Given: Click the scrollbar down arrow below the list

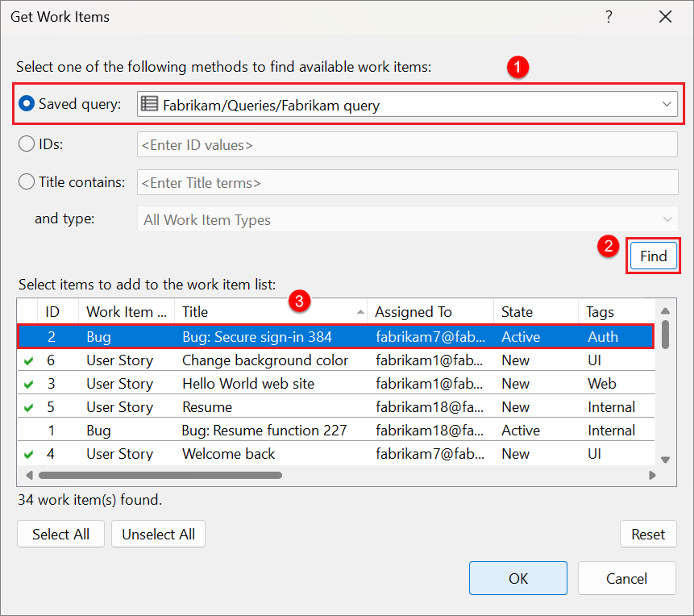Looking at the screenshot, I should point(665,459).
